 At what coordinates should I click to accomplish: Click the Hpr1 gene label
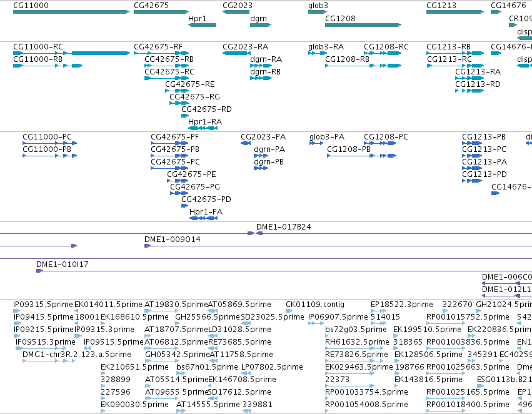point(197,18)
